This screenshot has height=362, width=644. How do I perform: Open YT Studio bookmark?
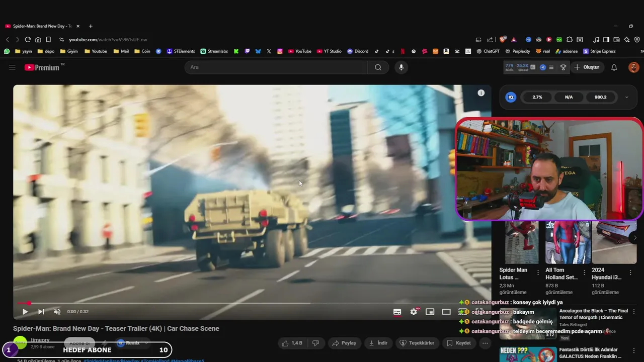pyautogui.click(x=329, y=51)
